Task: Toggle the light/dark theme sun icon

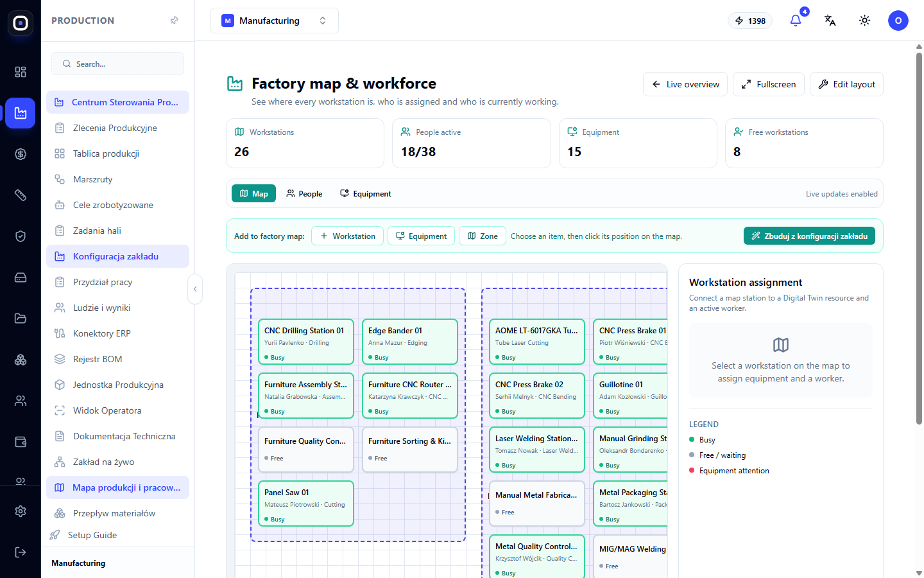Action: click(x=865, y=21)
